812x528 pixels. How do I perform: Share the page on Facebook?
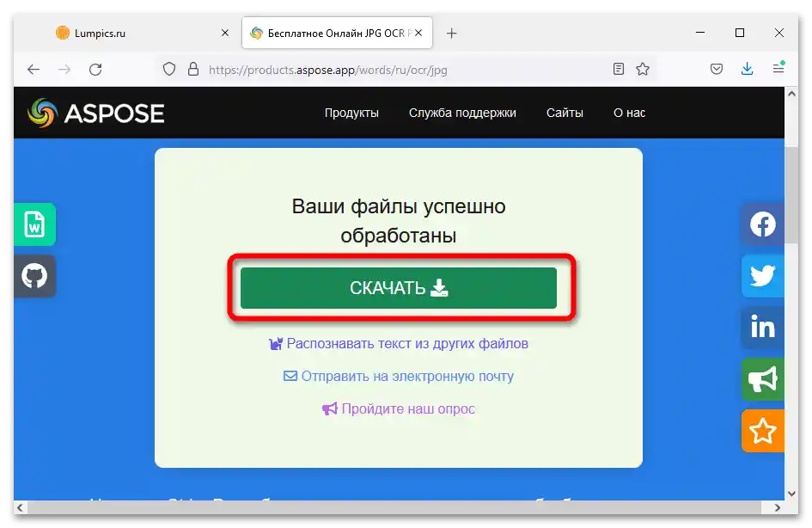763,224
